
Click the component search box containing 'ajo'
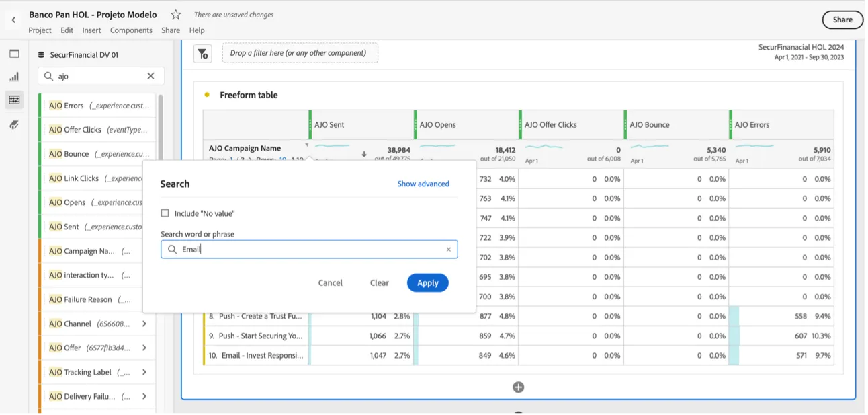[x=101, y=76]
